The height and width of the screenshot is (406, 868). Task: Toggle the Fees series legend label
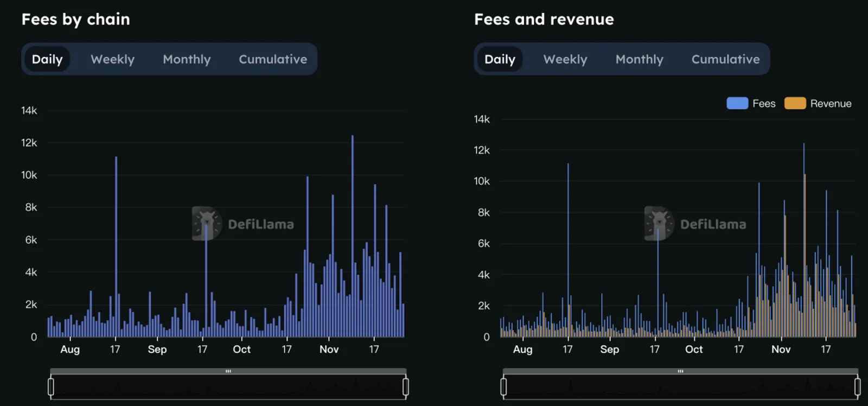pyautogui.click(x=764, y=103)
